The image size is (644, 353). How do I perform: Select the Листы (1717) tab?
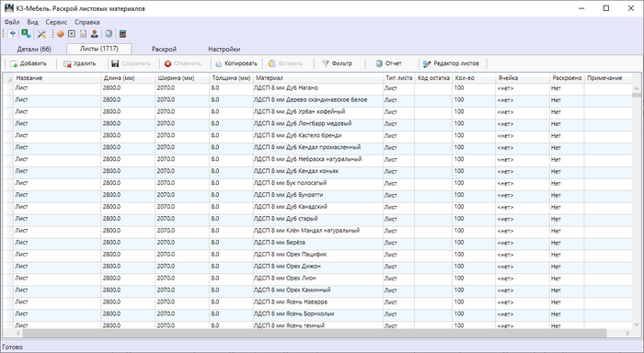(x=99, y=49)
